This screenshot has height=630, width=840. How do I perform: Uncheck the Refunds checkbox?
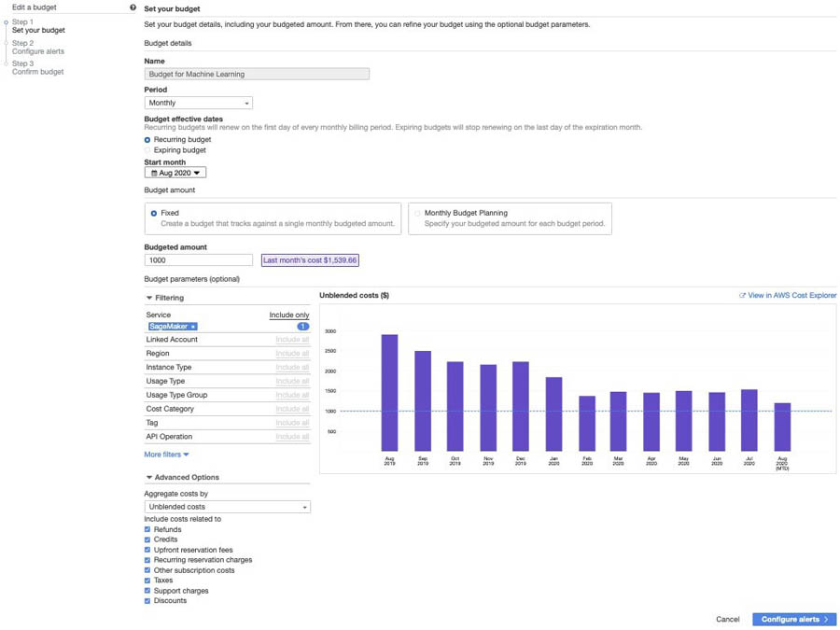147,529
